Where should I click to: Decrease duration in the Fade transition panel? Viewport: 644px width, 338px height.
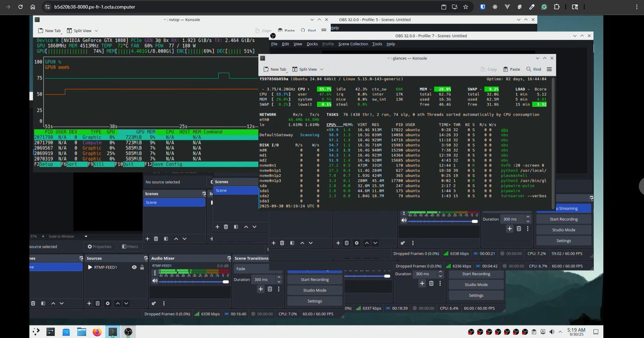tap(280, 281)
